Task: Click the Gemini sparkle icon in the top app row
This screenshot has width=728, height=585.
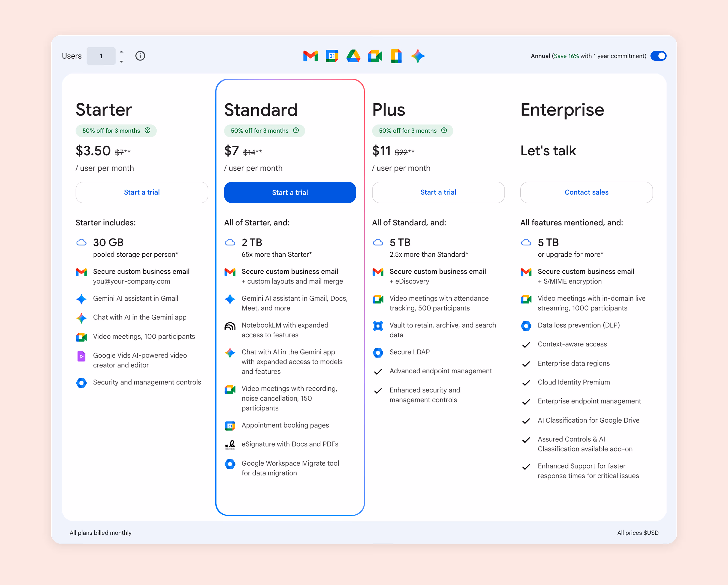Action: [x=418, y=56]
